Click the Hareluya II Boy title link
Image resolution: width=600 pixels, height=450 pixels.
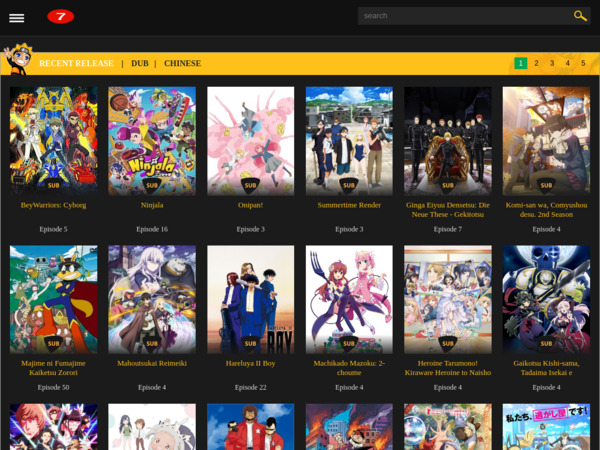[251, 363]
